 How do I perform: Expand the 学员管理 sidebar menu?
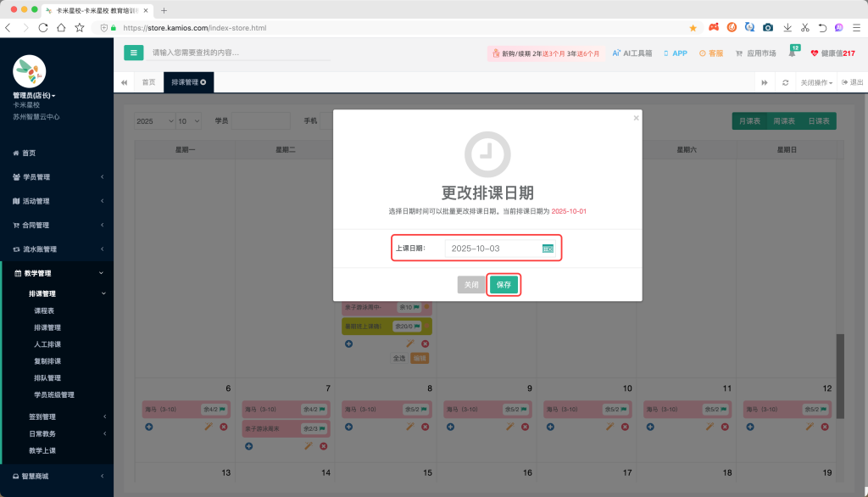coord(57,177)
